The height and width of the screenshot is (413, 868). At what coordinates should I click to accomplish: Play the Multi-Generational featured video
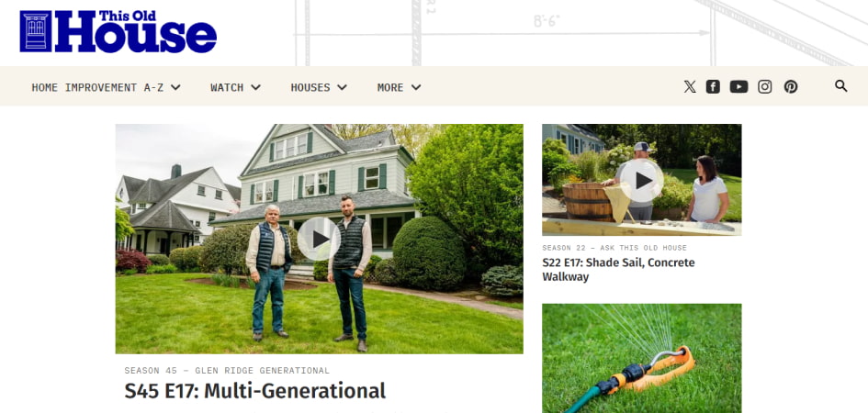click(319, 239)
